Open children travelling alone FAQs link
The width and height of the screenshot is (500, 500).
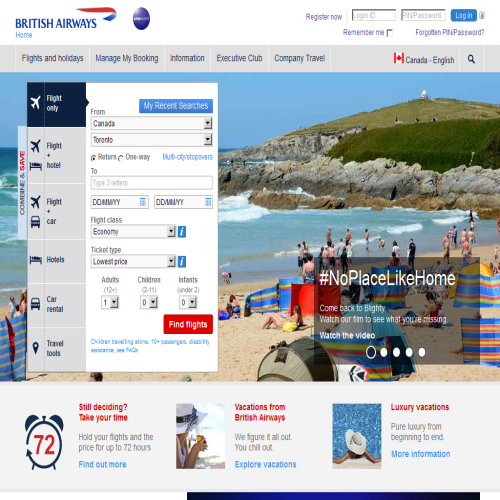click(x=150, y=346)
